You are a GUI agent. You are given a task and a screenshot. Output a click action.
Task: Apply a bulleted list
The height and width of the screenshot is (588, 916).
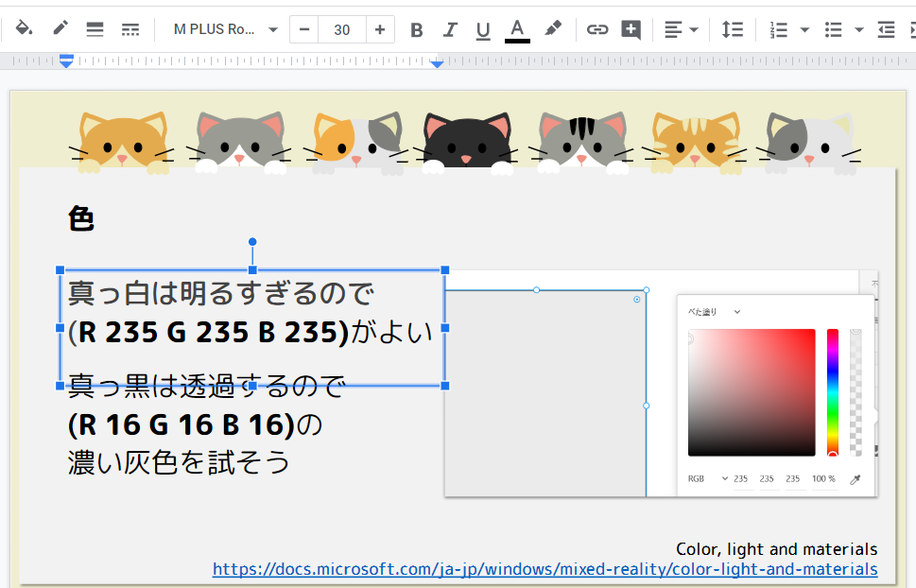pyautogui.click(x=833, y=29)
